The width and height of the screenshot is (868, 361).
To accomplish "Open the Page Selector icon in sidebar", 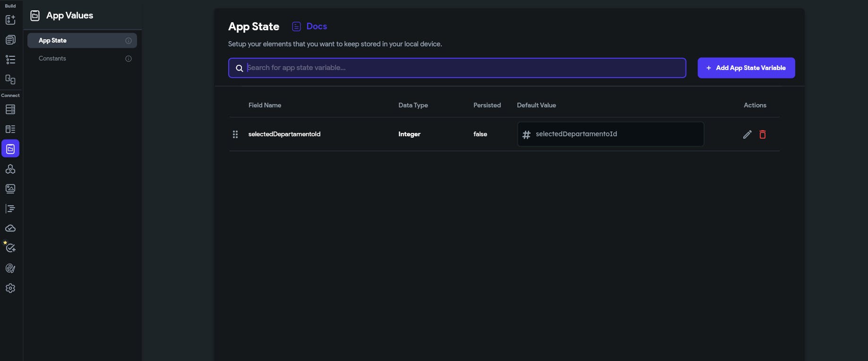I will coord(10,40).
